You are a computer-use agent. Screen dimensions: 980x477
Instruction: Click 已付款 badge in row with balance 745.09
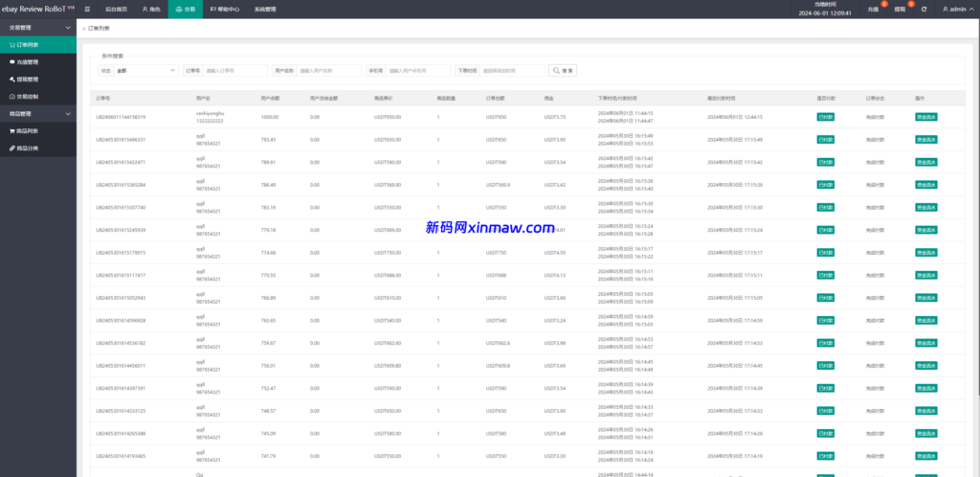tap(826, 433)
